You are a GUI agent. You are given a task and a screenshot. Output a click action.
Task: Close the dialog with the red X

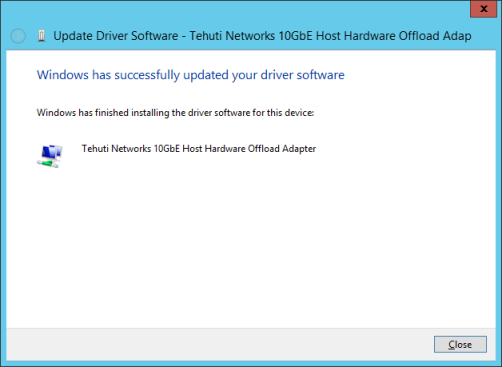pyautogui.click(x=483, y=9)
